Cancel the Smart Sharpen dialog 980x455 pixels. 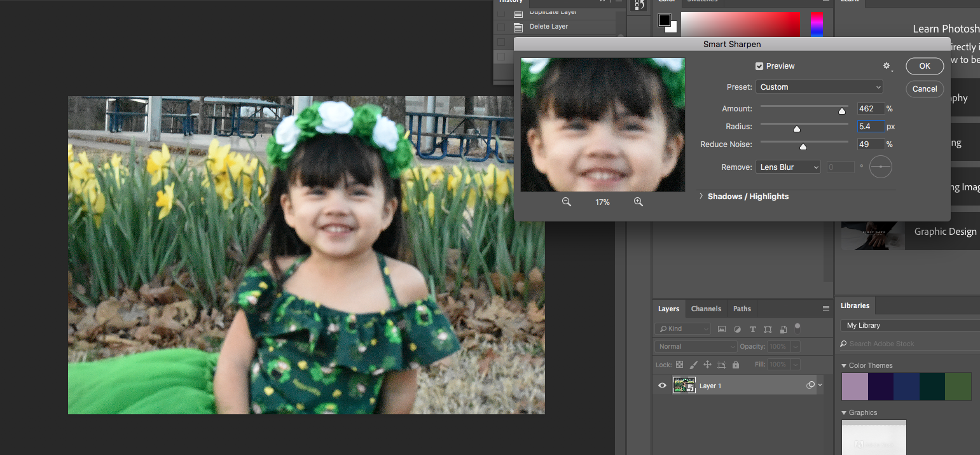coord(924,89)
